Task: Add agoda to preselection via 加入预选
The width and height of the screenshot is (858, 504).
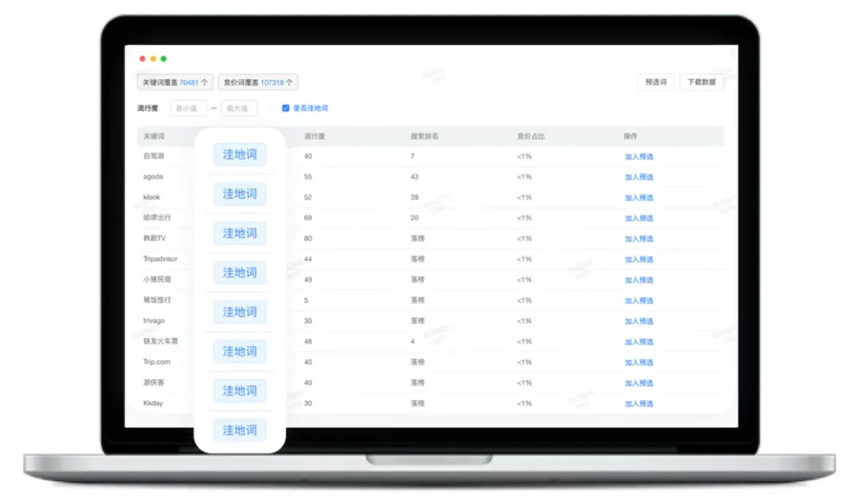Action: [x=639, y=177]
